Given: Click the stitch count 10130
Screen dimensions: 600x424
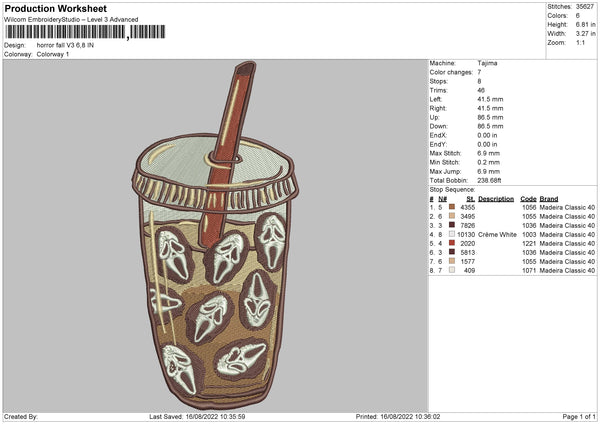Looking at the screenshot, I should click(x=466, y=235).
